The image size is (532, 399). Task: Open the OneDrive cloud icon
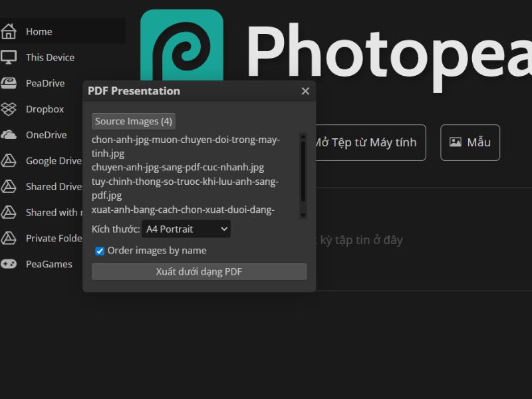tap(9, 135)
